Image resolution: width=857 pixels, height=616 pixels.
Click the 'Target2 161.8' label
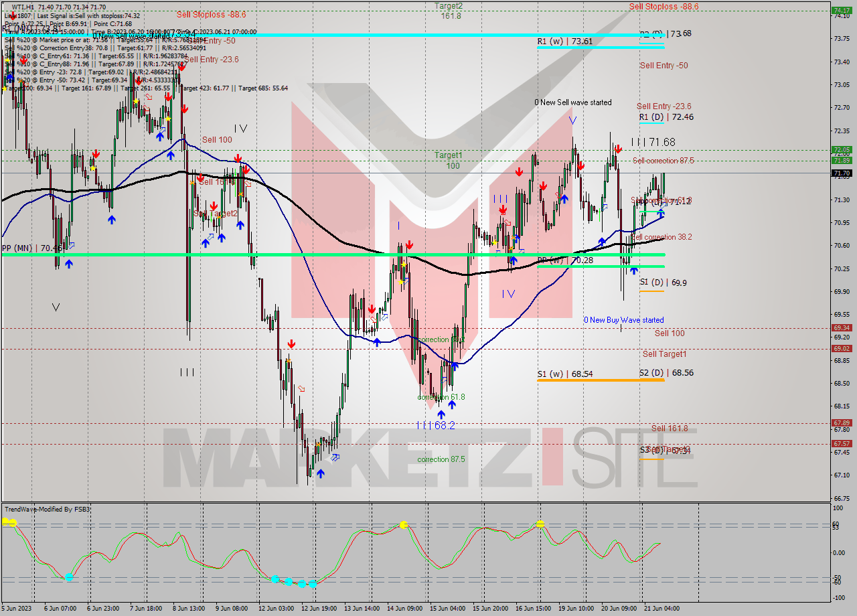pos(449,11)
